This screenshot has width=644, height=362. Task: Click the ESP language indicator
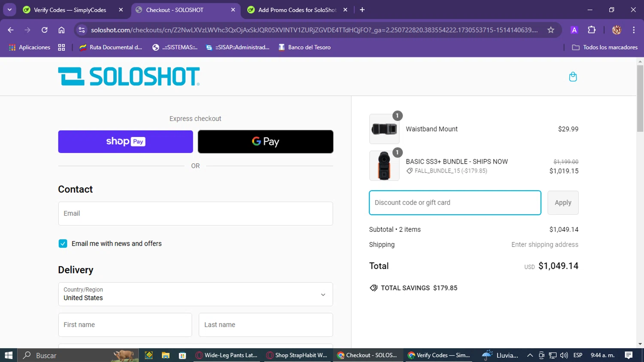click(578, 355)
